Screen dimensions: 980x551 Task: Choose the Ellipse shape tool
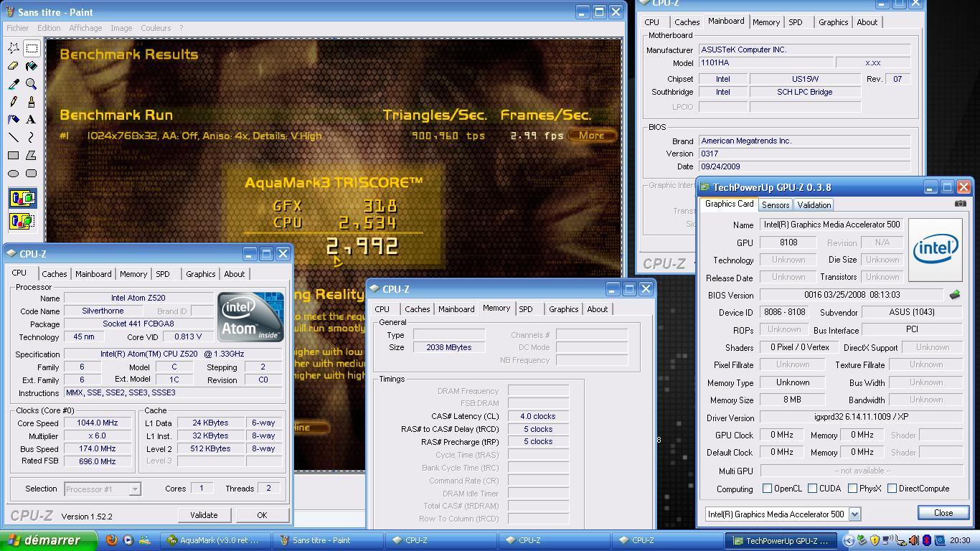click(x=14, y=173)
